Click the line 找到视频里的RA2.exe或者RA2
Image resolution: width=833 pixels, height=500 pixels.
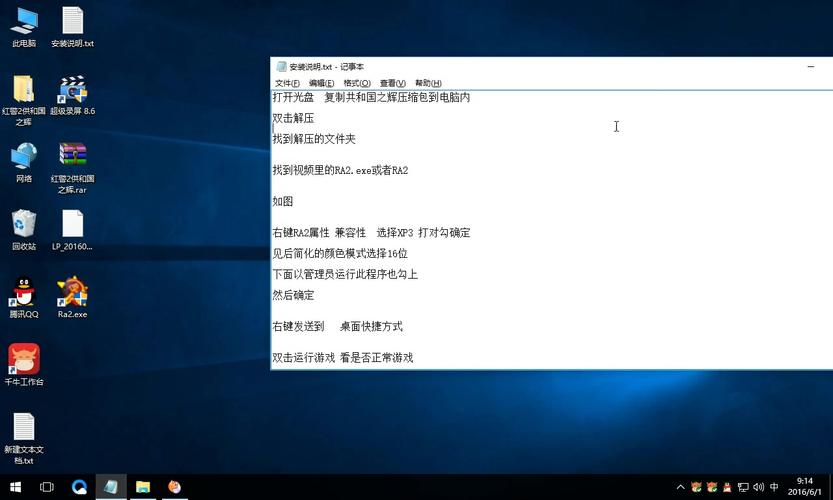[x=340, y=170]
